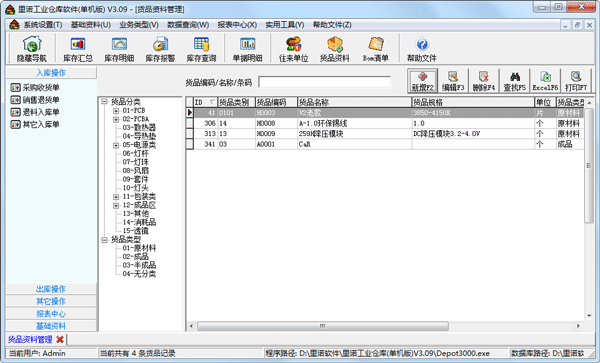The width and height of the screenshot is (600, 363).
Task: Click the 隐藏导航 toolbar icon
Action: click(x=32, y=49)
